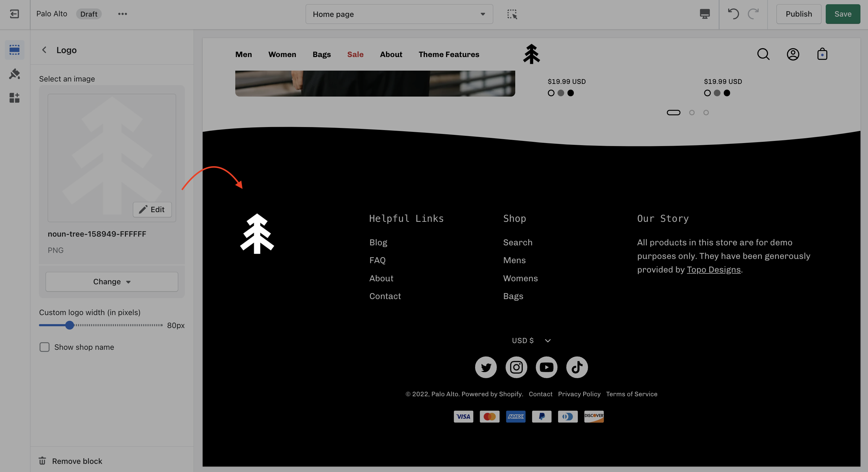This screenshot has width=868, height=472.
Task: Adjust the custom logo width slider
Action: pos(70,325)
